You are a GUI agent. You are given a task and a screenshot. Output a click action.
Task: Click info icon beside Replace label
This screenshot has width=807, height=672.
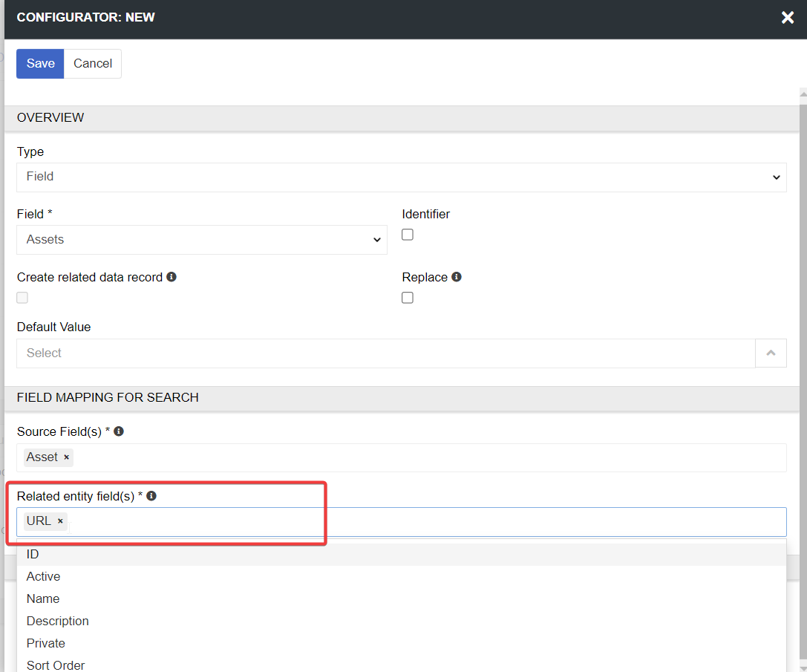pyautogui.click(x=457, y=277)
